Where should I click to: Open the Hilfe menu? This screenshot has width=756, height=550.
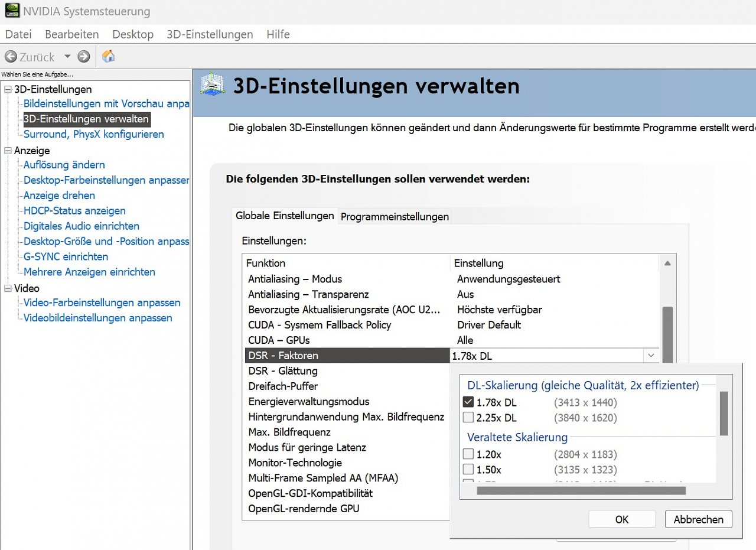click(x=278, y=34)
